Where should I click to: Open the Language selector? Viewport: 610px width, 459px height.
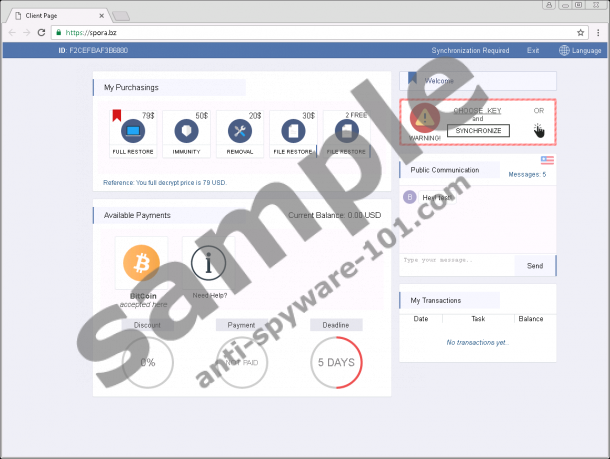click(580, 50)
